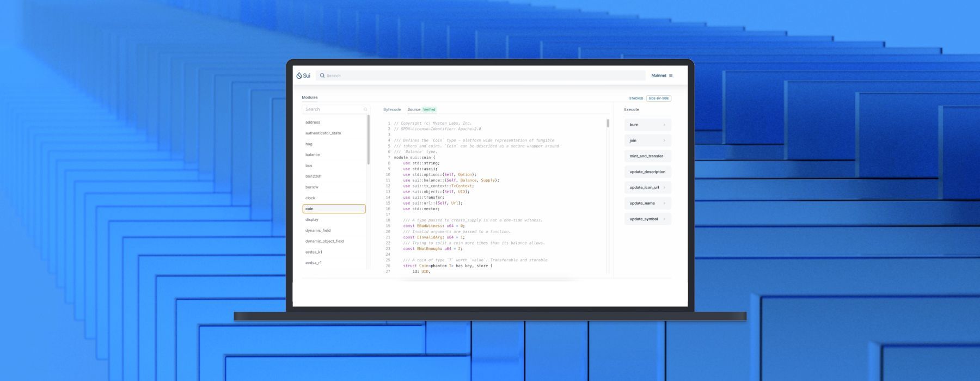980x381 pixels.
Task: Click the Verified badge
Action: point(430,109)
